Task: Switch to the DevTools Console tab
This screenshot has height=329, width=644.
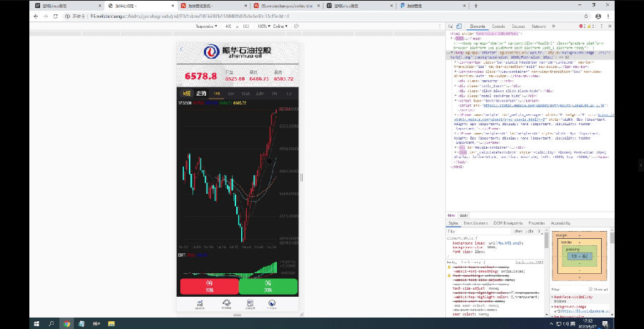Action: coord(498,26)
